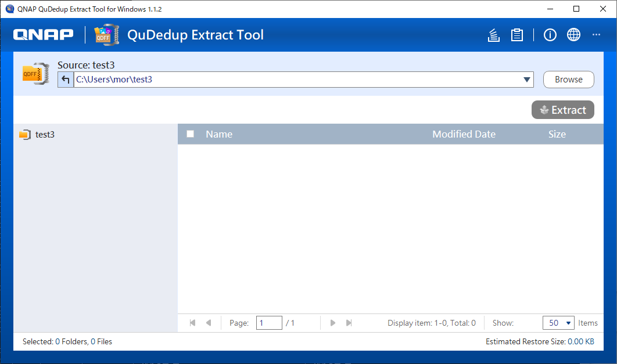Screen dimensions: 617x364
Task: Click the Display item total text
Action: (x=432, y=323)
